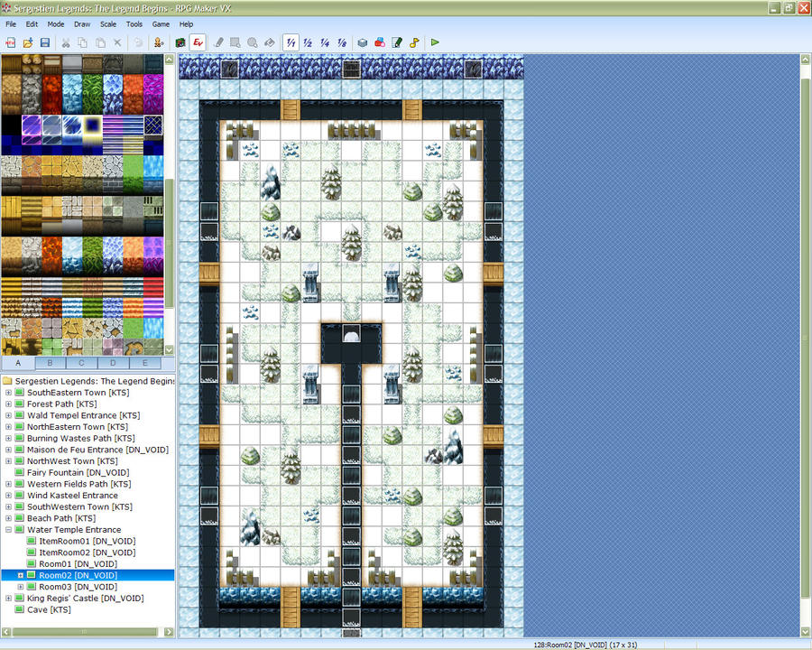Click tile palette scroll up arrow
The width and height of the screenshot is (812, 650).
pyautogui.click(x=169, y=59)
